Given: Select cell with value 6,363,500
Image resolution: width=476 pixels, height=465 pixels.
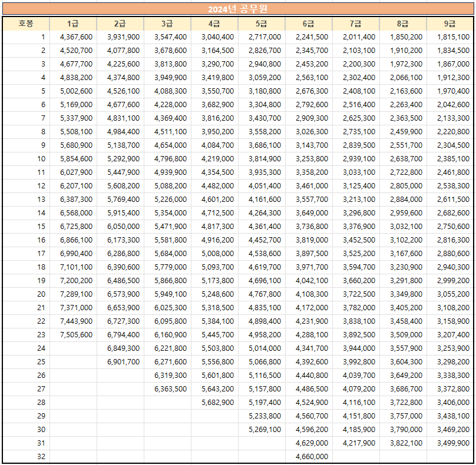Looking at the screenshot, I should click(167, 389).
